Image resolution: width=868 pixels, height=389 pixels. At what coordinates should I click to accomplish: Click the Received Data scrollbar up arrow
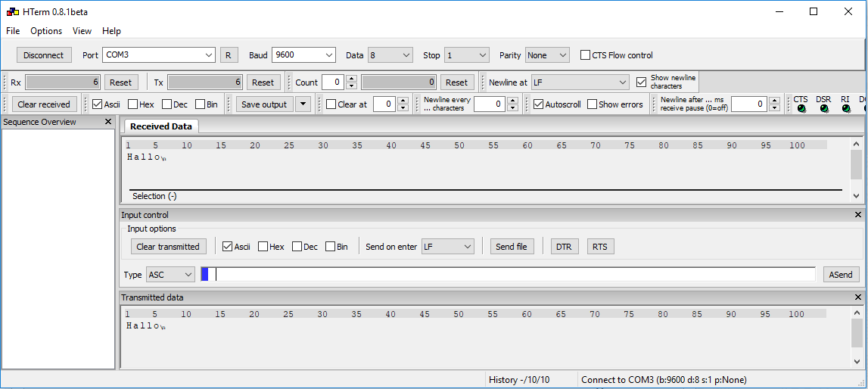(857, 143)
